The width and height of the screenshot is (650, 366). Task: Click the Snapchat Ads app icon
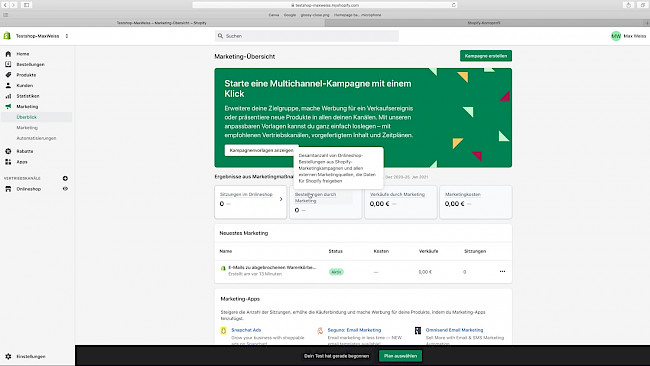[223, 331]
